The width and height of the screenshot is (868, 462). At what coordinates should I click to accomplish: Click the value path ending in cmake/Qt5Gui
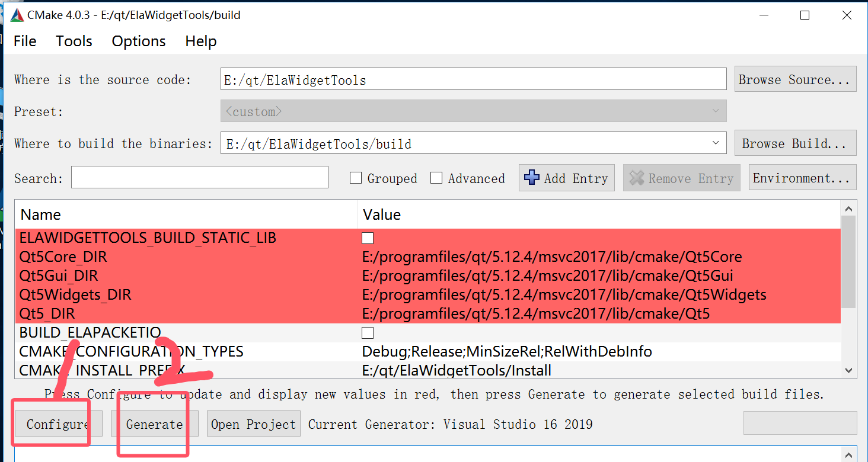click(548, 275)
